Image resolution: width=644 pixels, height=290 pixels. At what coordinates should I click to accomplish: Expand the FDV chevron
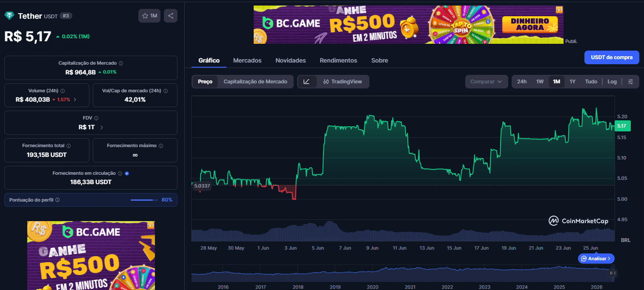pos(102,127)
